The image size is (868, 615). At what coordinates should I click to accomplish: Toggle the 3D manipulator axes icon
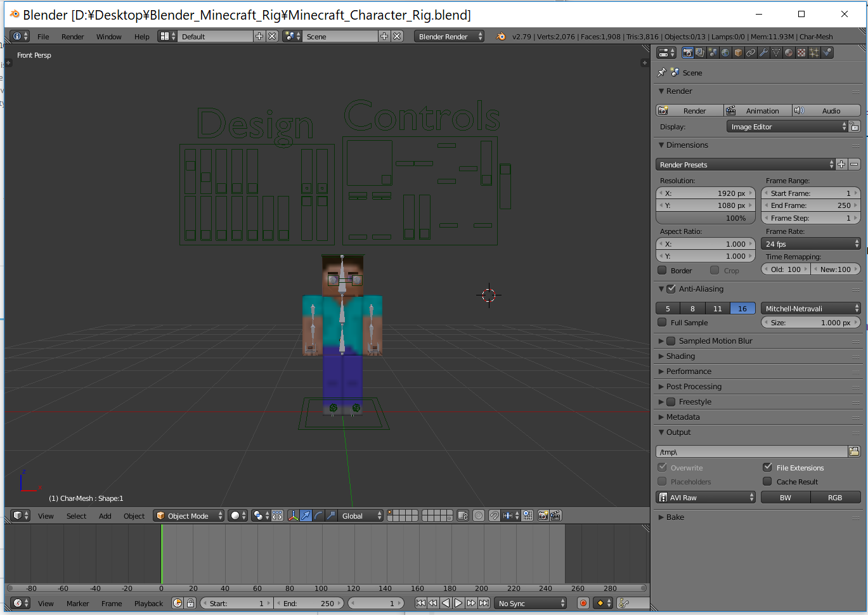coord(293,515)
